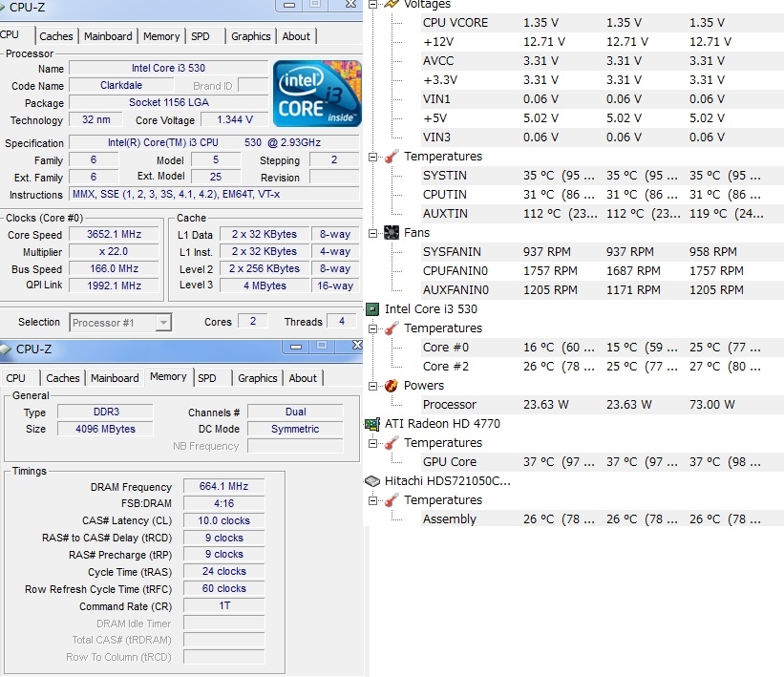784x677 pixels.
Task: Switch to CPU tab in lower CPU-Z window
Action: coord(15,378)
